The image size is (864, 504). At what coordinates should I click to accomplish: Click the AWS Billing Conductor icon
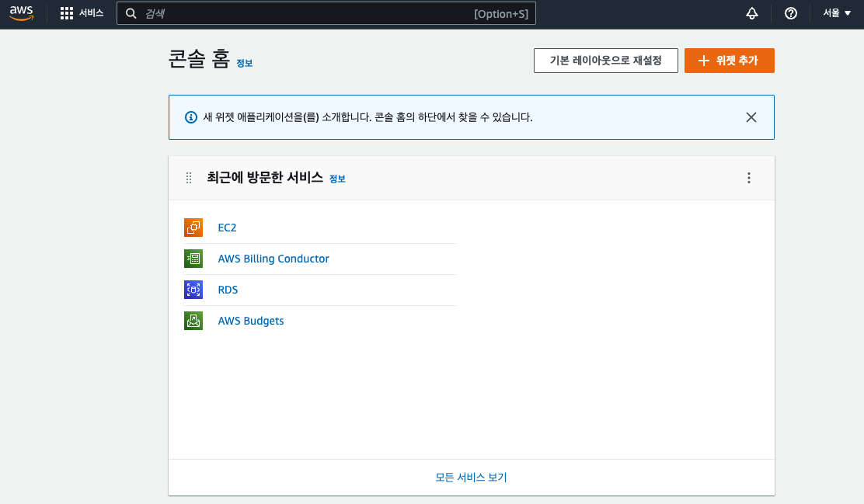click(x=193, y=259)
